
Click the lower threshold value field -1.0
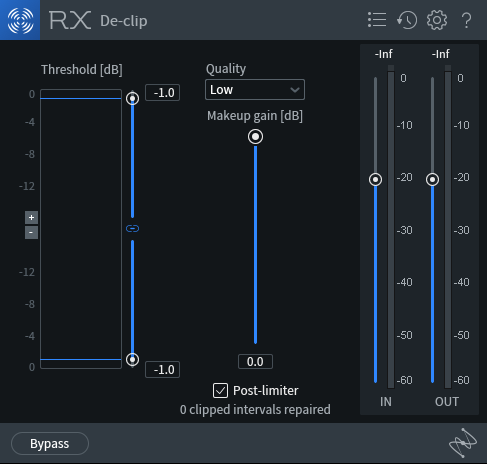163,370
